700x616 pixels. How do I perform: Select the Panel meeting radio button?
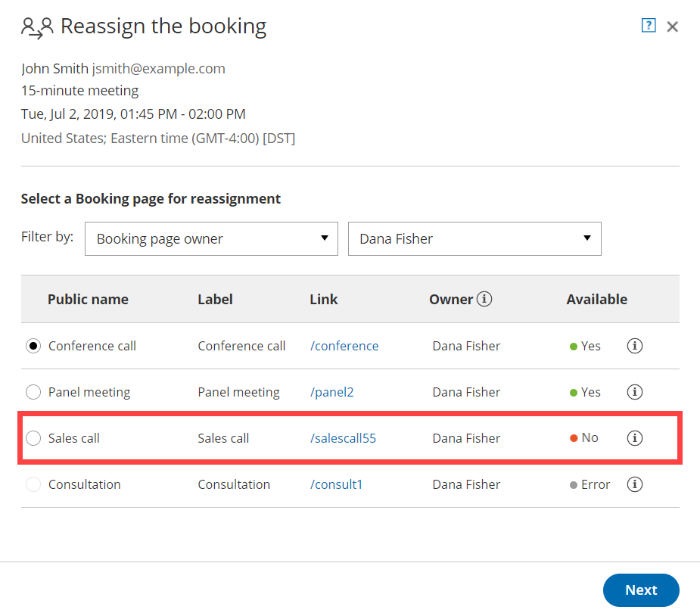(x=33, y=392)
